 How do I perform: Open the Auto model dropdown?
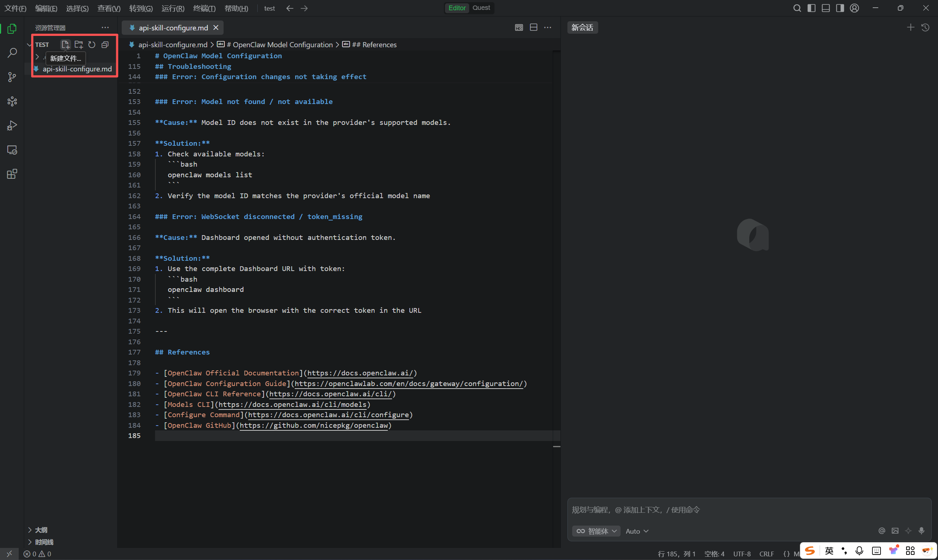[637, 531]
